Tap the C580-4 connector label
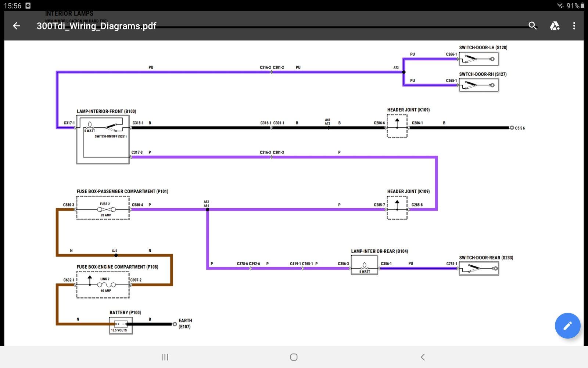The image size is (588, 368). [137, 205]
